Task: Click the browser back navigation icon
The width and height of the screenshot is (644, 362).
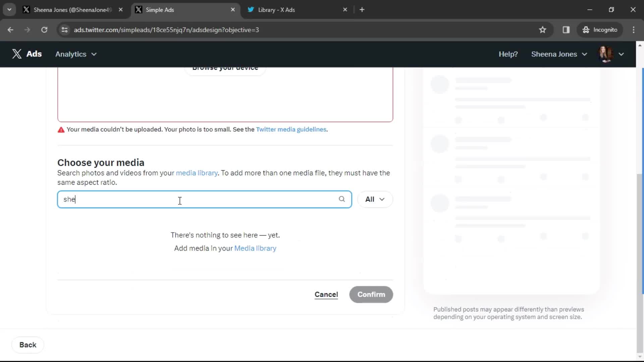Action: tap(11, 29)
